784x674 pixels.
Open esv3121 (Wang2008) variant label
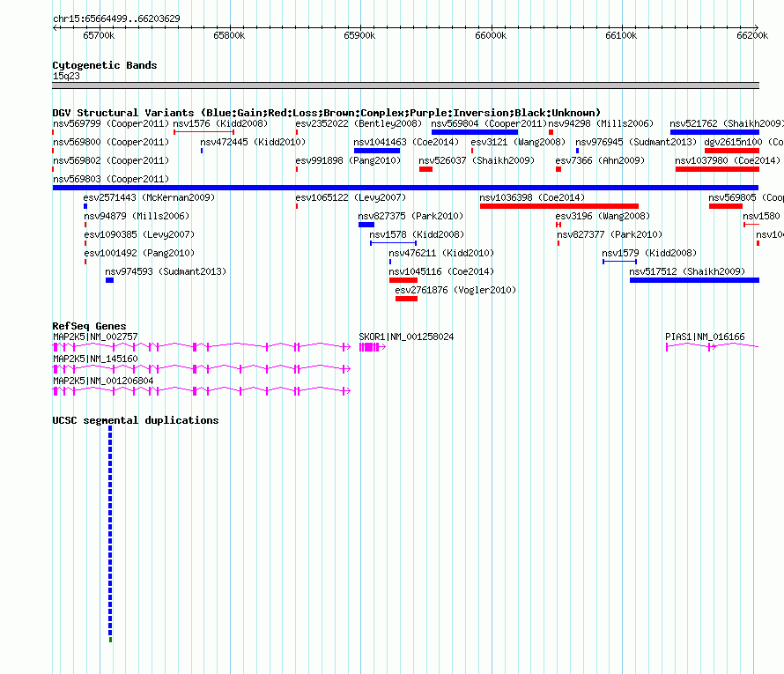518,142
